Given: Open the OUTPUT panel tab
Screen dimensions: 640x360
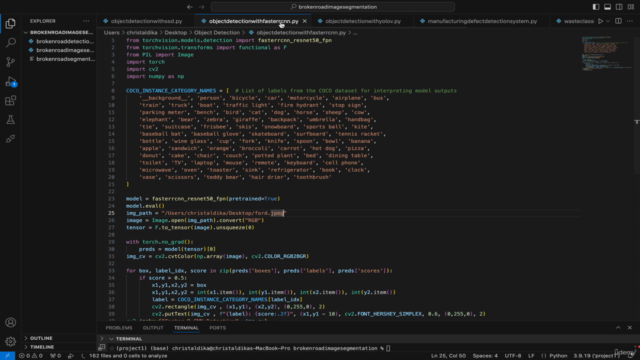Looking at the screenshot, I should pyautogui.click(x=153, y=328).
